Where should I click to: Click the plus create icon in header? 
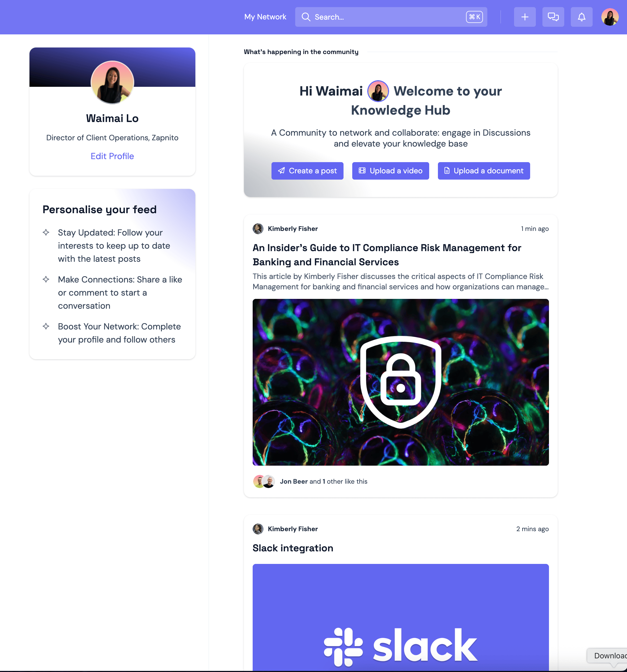coord(525,17)
